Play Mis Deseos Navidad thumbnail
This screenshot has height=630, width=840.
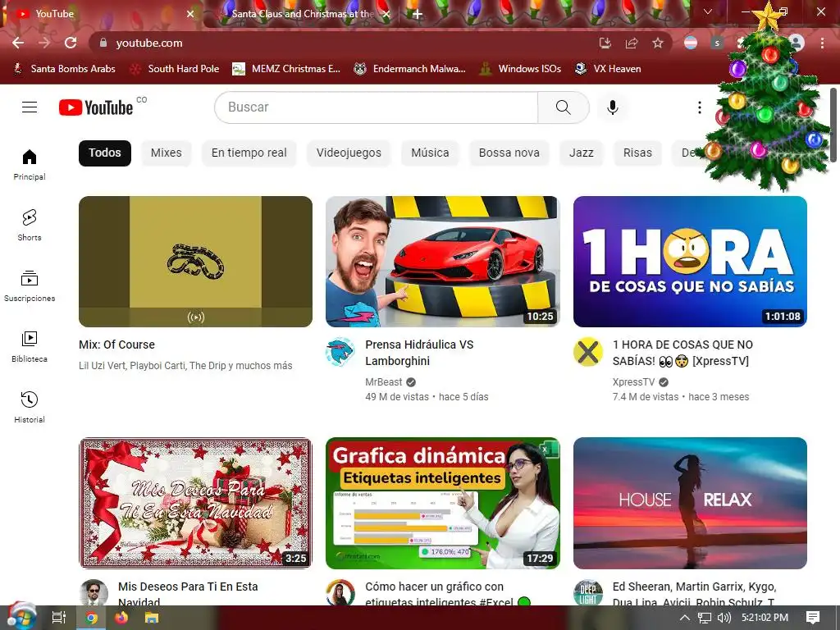(195, 503)
